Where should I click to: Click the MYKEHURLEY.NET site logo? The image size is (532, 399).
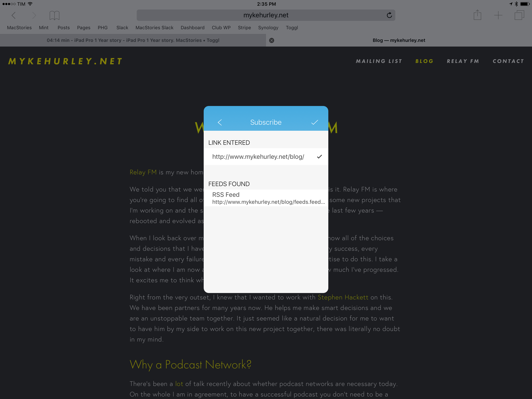click(65, 61)
